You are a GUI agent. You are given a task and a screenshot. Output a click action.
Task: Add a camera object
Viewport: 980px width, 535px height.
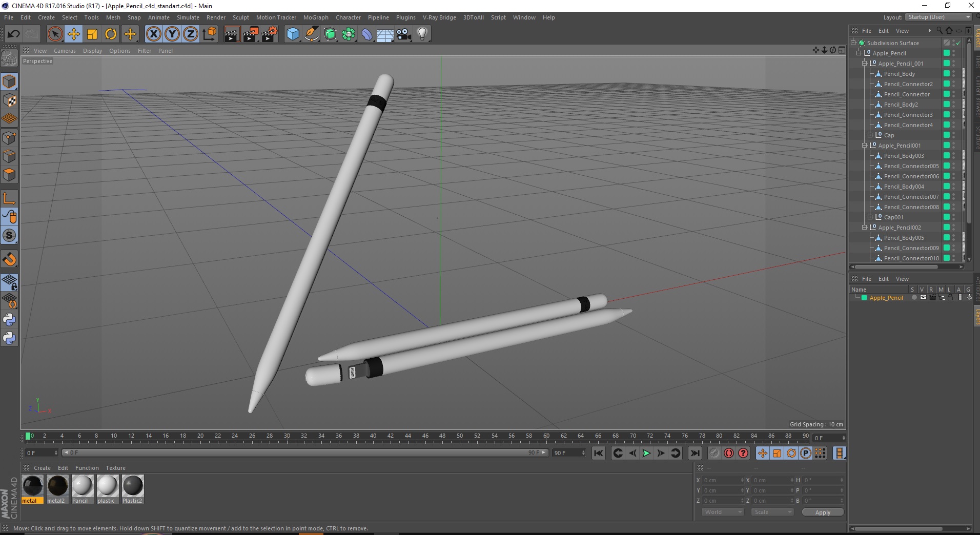pos(404,34)
